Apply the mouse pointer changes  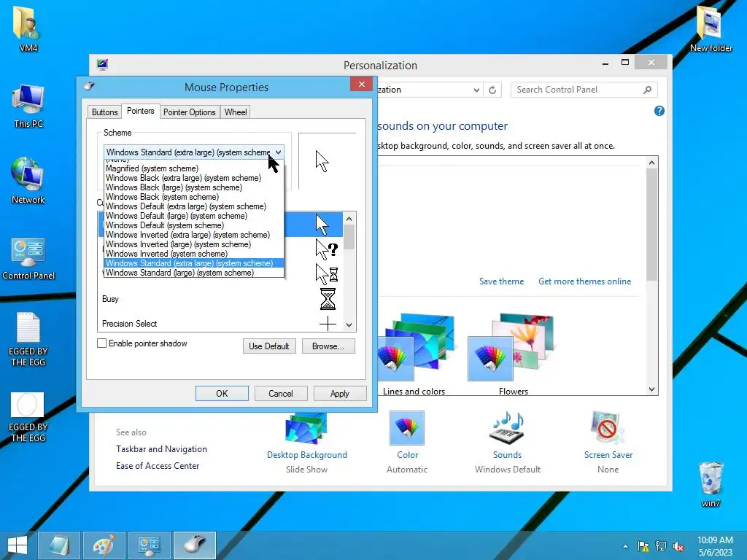[x=340, y=393]
